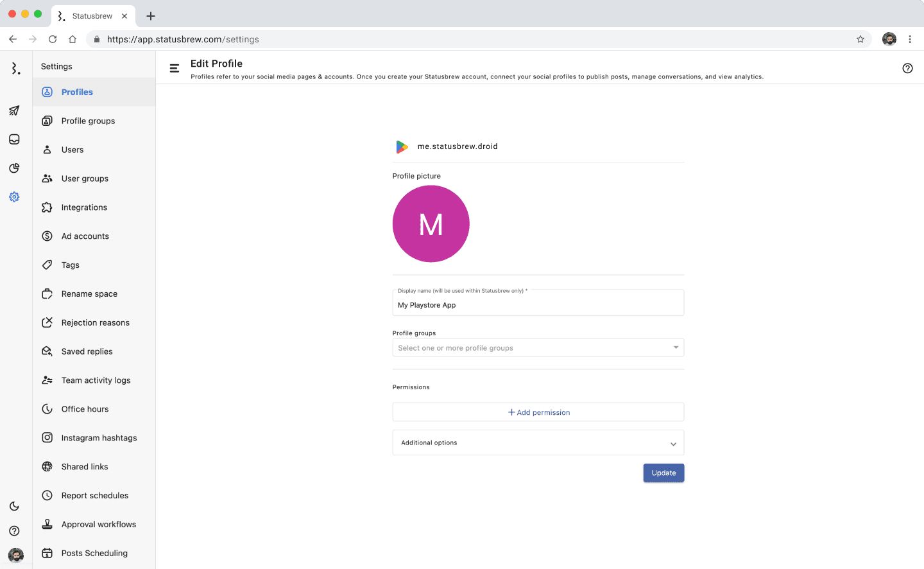The image size is (924, 569).
Task: Open Rejection reasons settings
Action: click(x=94, y=322)
